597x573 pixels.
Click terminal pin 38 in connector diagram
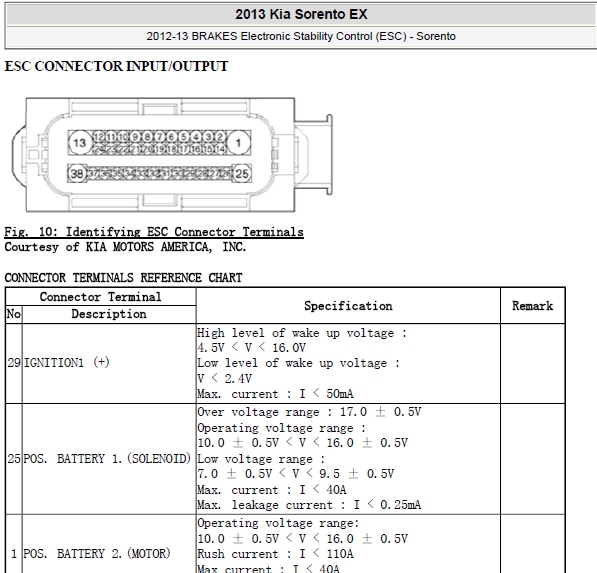[77, 174]
